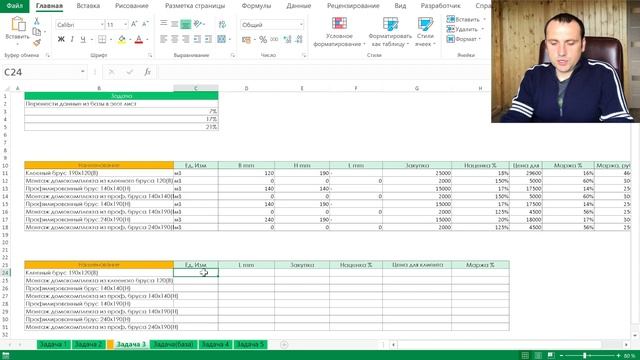Click the Decrease Decimal icon
The height and width of the screenshot is (360, 640).
click(x=299, y=39)
